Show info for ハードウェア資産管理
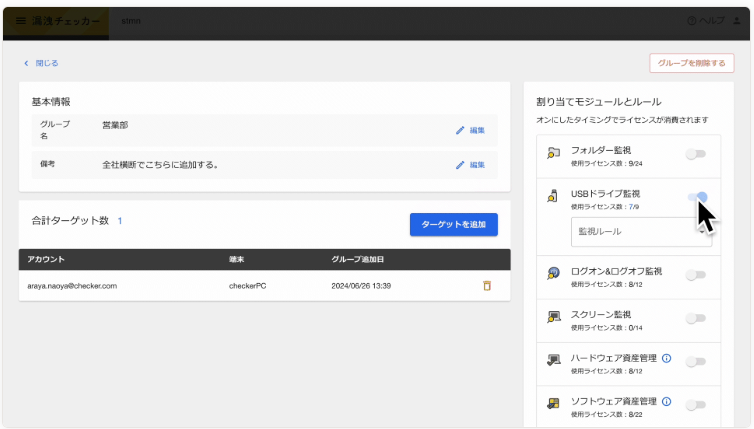754x429 pixels. click(666, 358)
